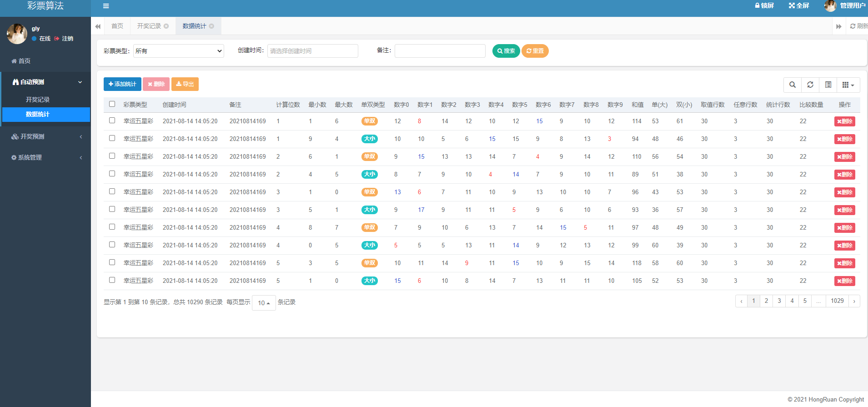Toggle card view with list icon
Image resolution: width=868 pixels, height=407 pixels.
click(828, 85)
